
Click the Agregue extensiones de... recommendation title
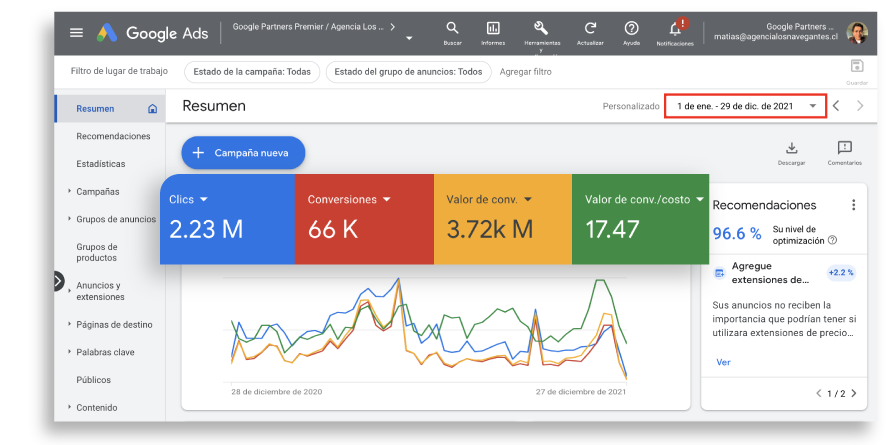(x=770, y=273)
